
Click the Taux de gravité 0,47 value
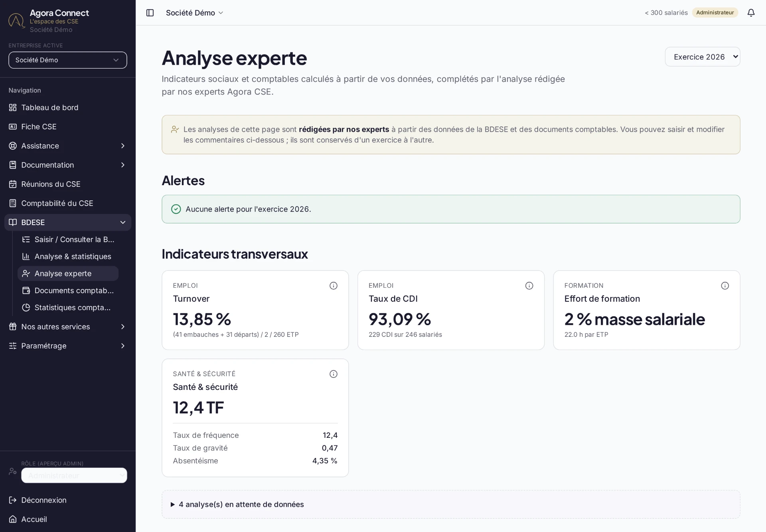330,448
